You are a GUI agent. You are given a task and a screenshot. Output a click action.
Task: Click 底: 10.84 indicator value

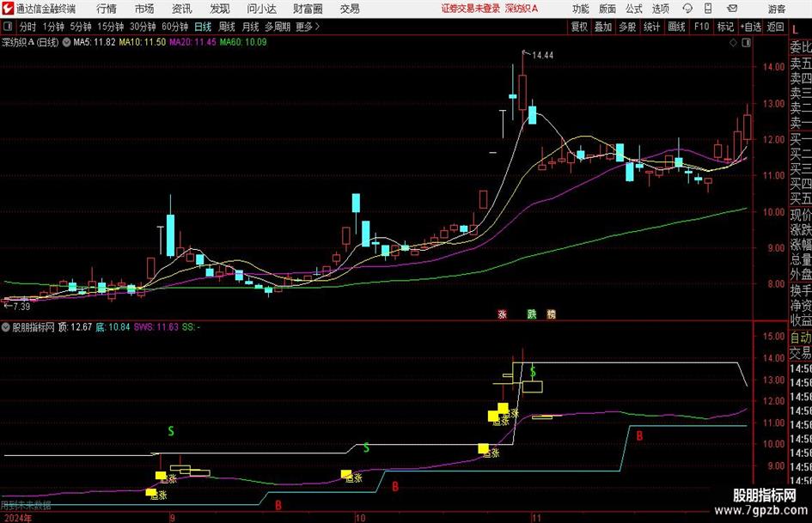[x=113, y=327]
